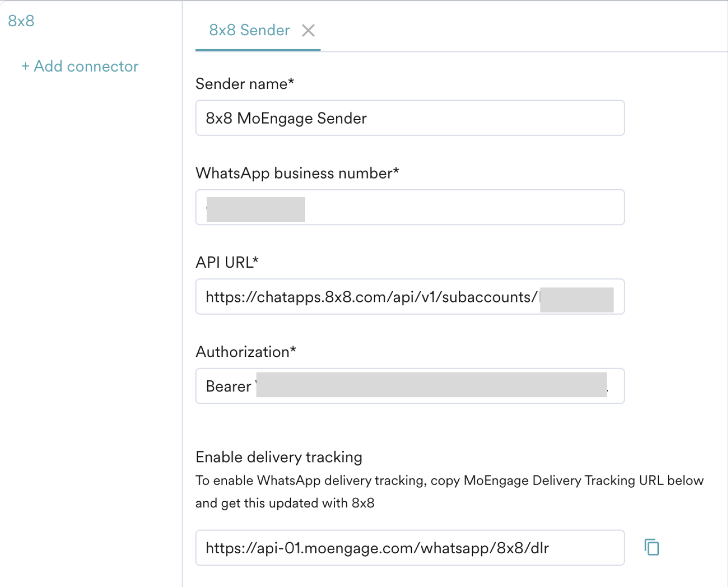Click the delivery tracking URL field

(410, 548)
